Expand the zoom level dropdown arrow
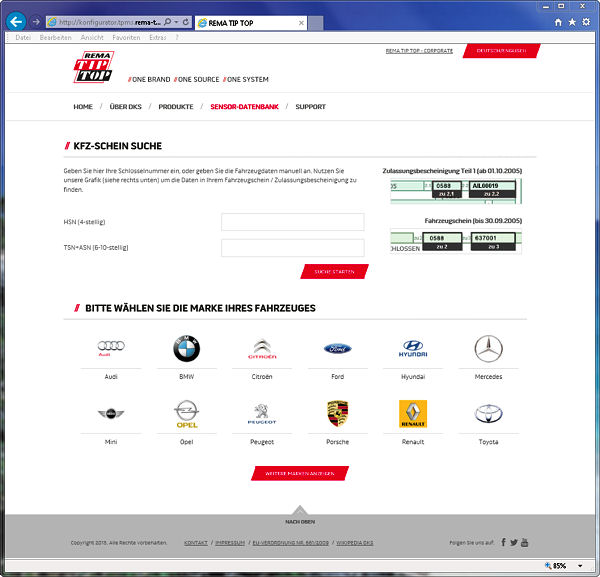 [580, 566]
